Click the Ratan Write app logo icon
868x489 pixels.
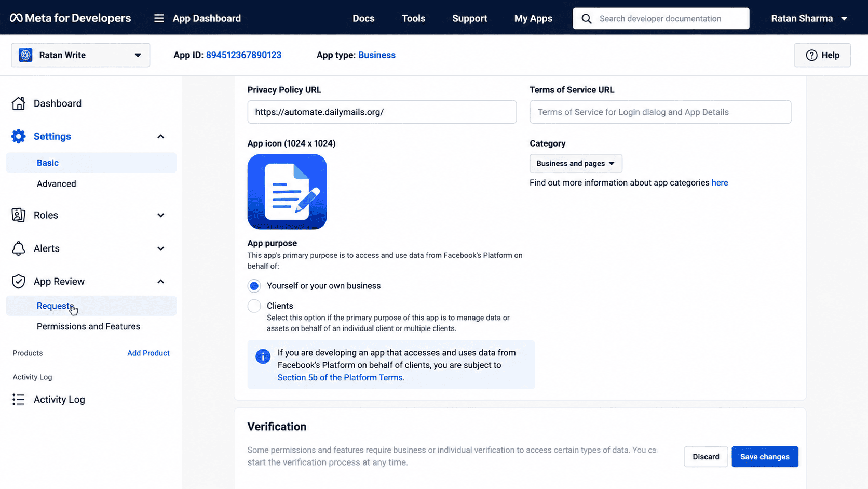pyautogui.click(x=25, y=55)
